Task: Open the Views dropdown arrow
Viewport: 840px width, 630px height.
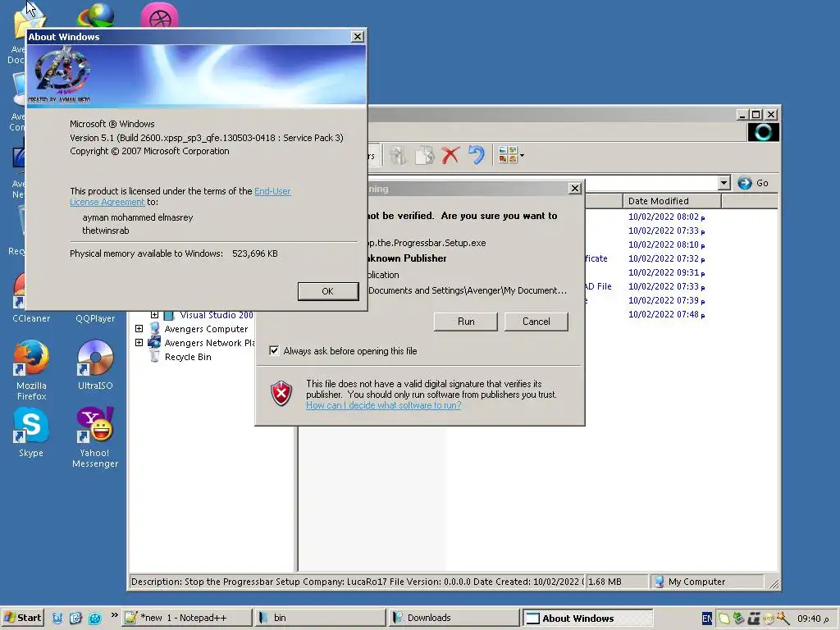Action: click(522, 156)
